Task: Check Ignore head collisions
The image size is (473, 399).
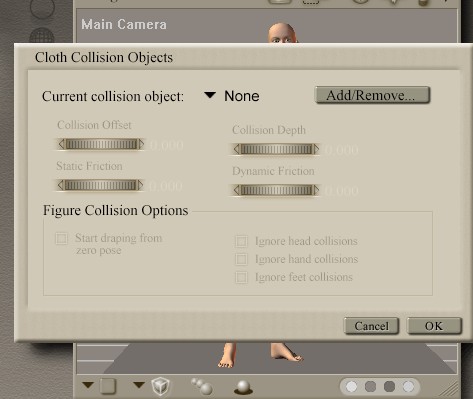Action: coord(241,241)
